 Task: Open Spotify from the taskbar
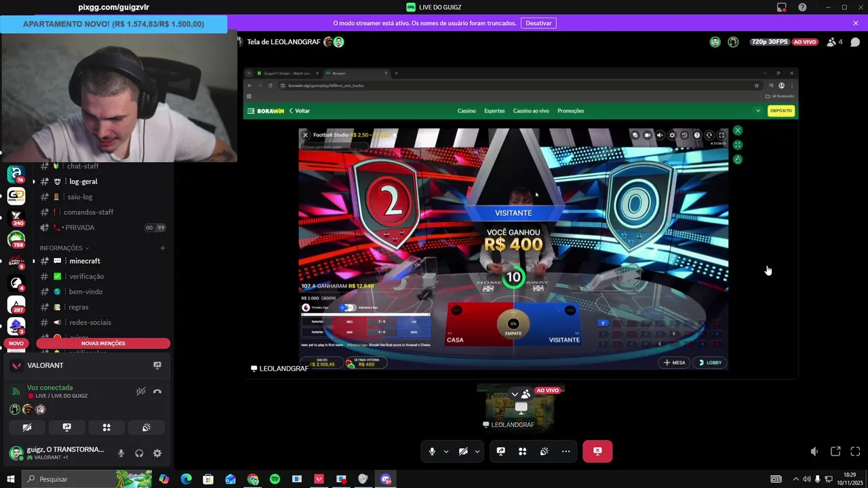pos(275,479)
